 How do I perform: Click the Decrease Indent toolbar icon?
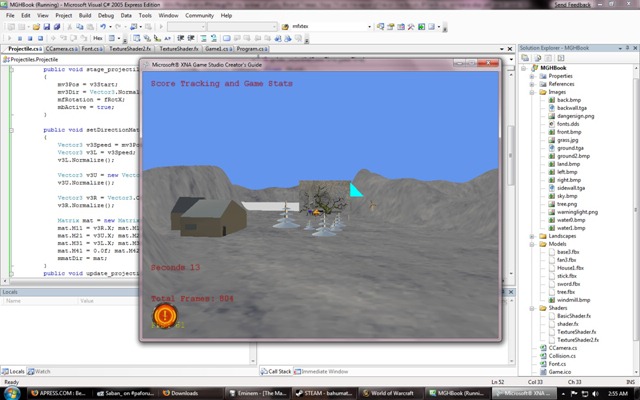pos(180,38)
